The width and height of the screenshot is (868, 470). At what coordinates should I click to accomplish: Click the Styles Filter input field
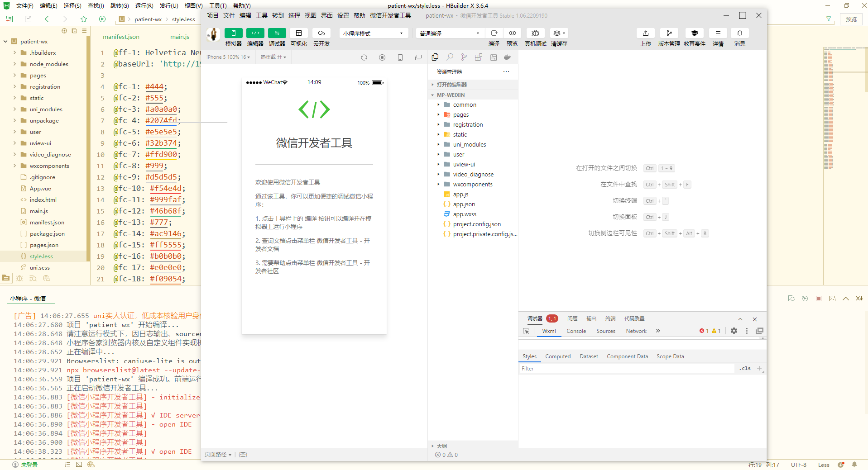coord(627,369)
